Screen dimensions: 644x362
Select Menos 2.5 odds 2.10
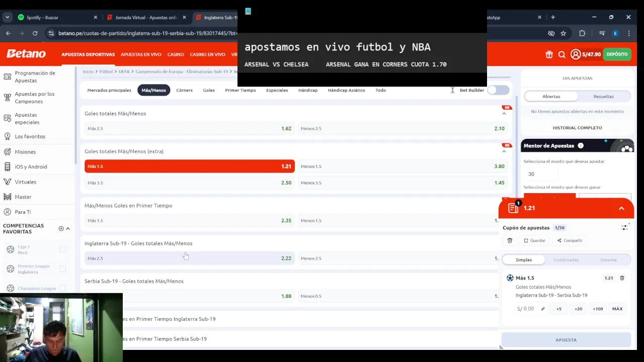tap(403, 128)
